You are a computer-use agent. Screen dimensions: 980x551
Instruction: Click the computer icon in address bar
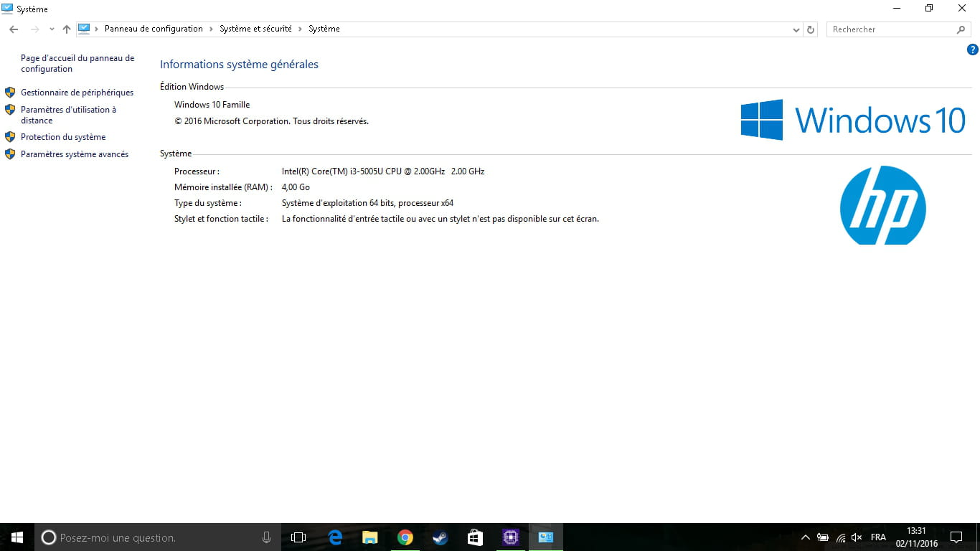click(x=84, y=29)
